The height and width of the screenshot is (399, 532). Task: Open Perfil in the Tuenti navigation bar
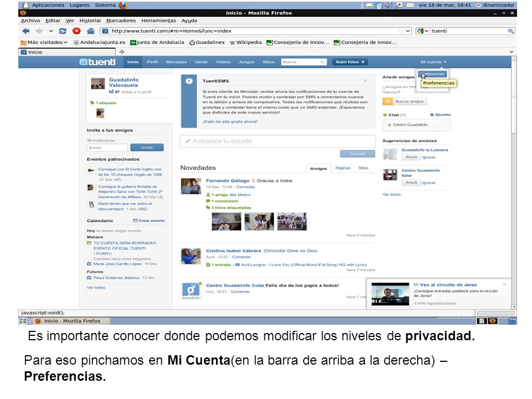152,62
